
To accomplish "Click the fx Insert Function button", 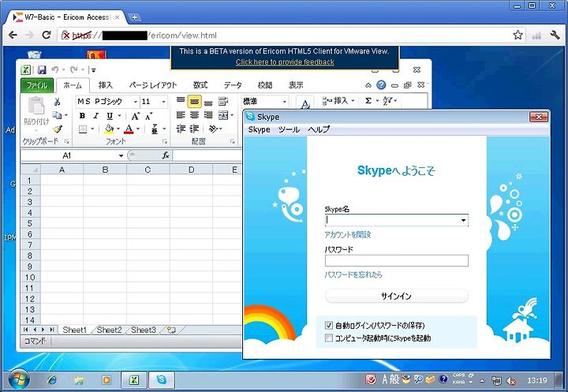I will click(x=166, y=155).
